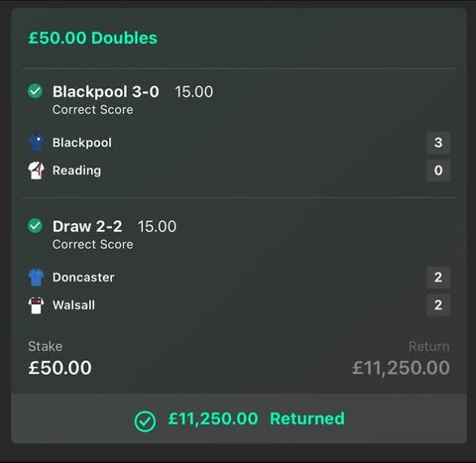Click the Reading team name
The width and height of the screenshot is (476, 463).
click(x=76, y=171)
